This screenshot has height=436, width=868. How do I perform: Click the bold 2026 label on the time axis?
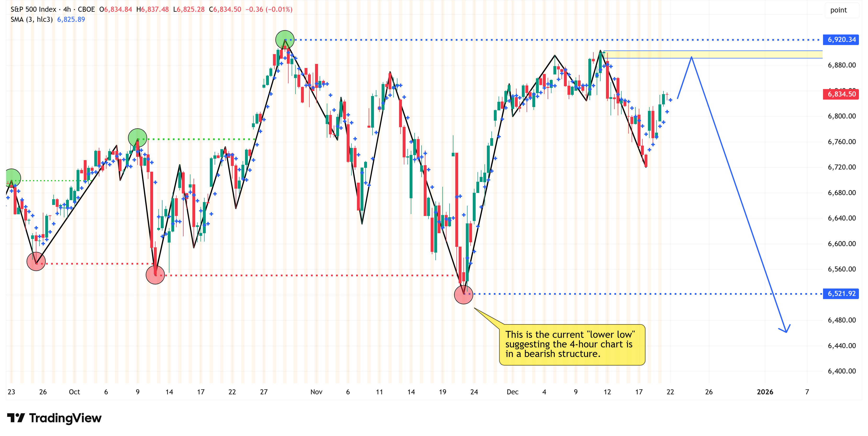pyautogui.click(x=765, y=392)
